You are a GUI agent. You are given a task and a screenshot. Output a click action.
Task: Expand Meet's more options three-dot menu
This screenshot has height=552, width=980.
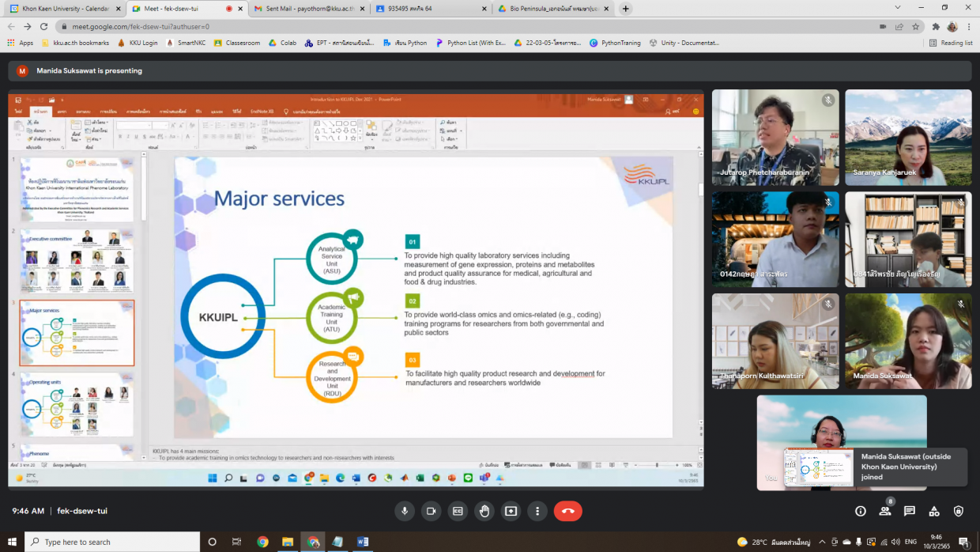537,511
